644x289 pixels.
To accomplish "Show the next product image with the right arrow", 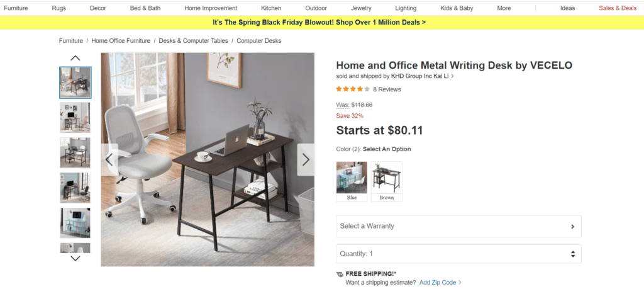I will (306, 159).
